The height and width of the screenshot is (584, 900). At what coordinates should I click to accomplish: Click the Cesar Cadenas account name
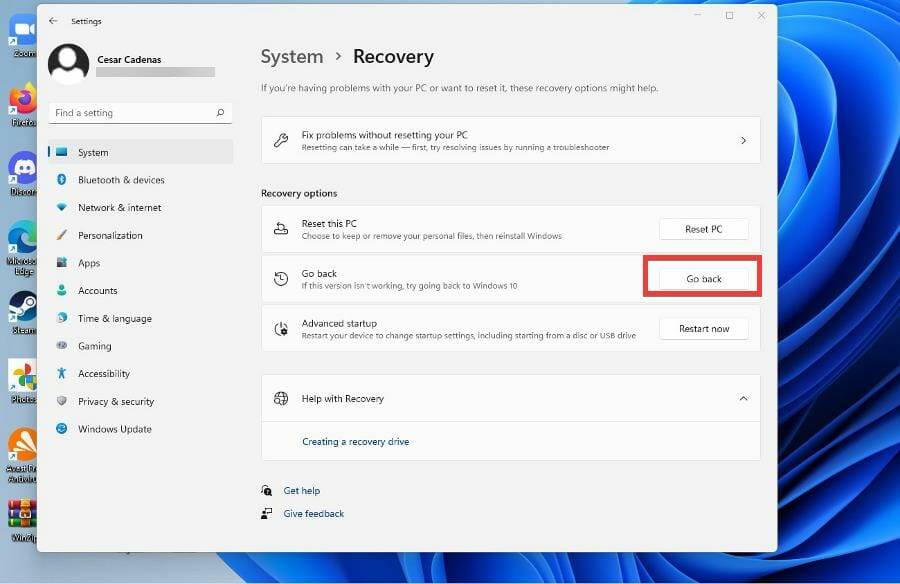point(129,59)
